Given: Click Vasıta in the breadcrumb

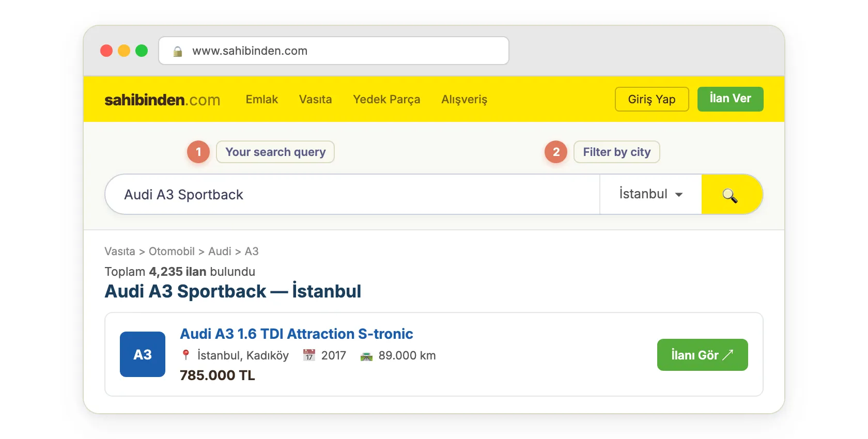Looking at the screenshot, I should [120, 252].
